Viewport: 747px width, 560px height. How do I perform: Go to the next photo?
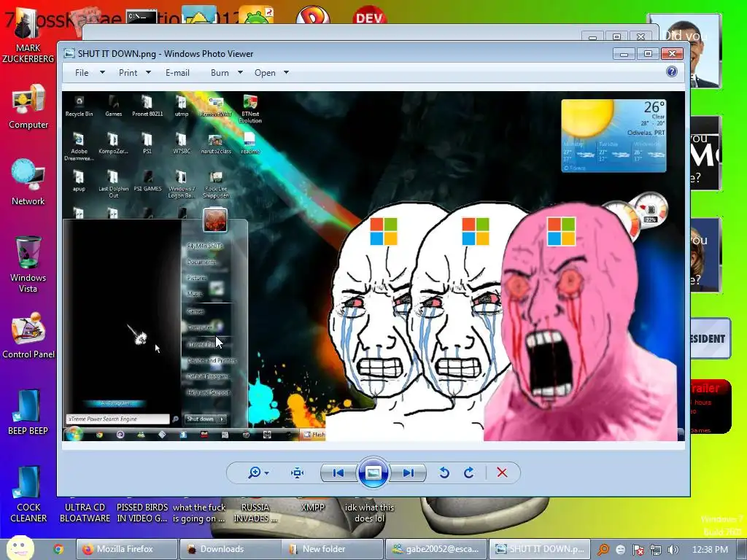pos(408,472)
